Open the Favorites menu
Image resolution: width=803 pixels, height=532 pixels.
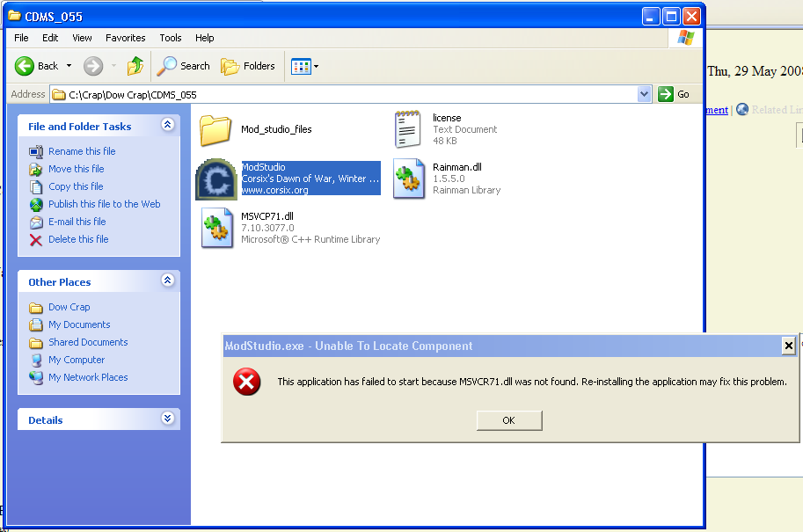pyautogui.click(x=126, y=38)
